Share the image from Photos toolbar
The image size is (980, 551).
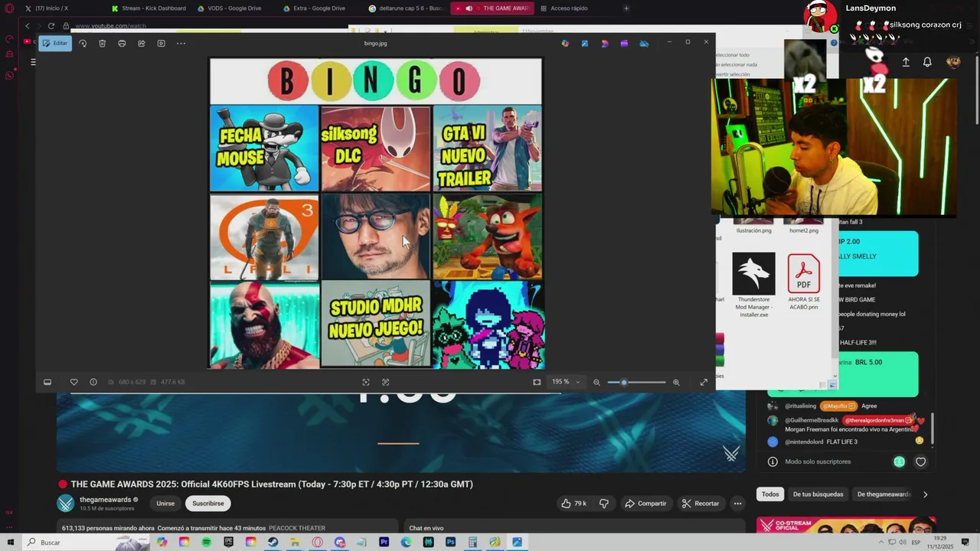point(142,44)
